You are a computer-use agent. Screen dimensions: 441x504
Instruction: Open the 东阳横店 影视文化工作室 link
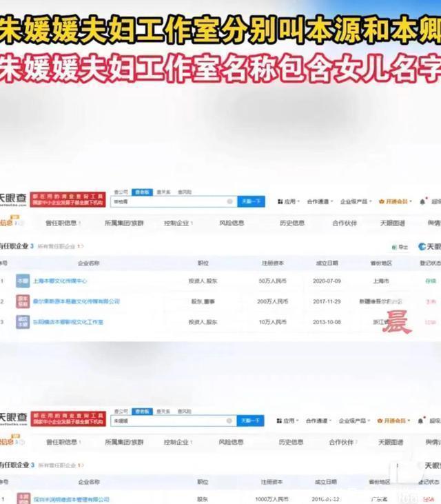pos(68,322)
